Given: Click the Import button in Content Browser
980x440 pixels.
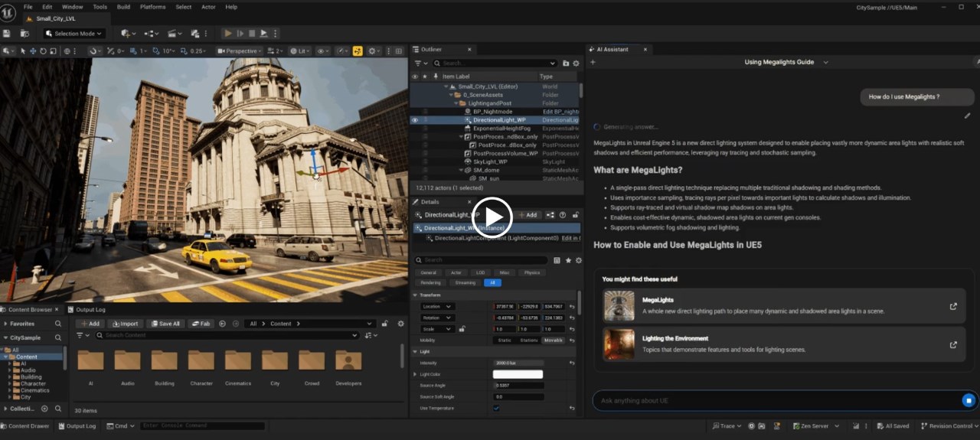Looking at the screenshot, I should coord(125,324).
